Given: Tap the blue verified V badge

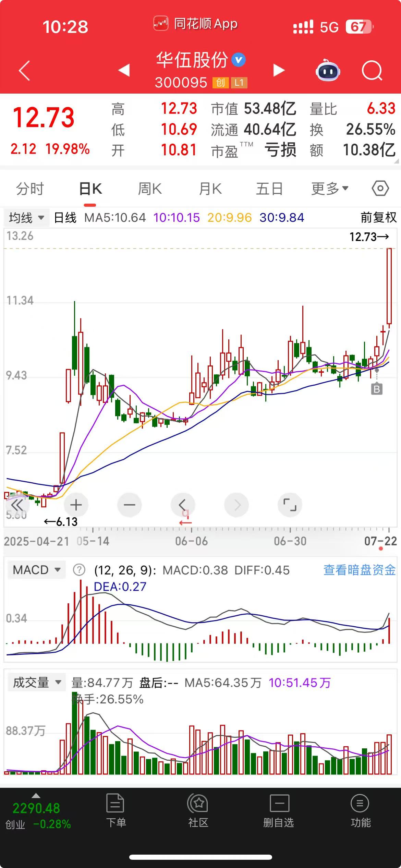Looking at the screenshot, I should (x=239, y=60).
